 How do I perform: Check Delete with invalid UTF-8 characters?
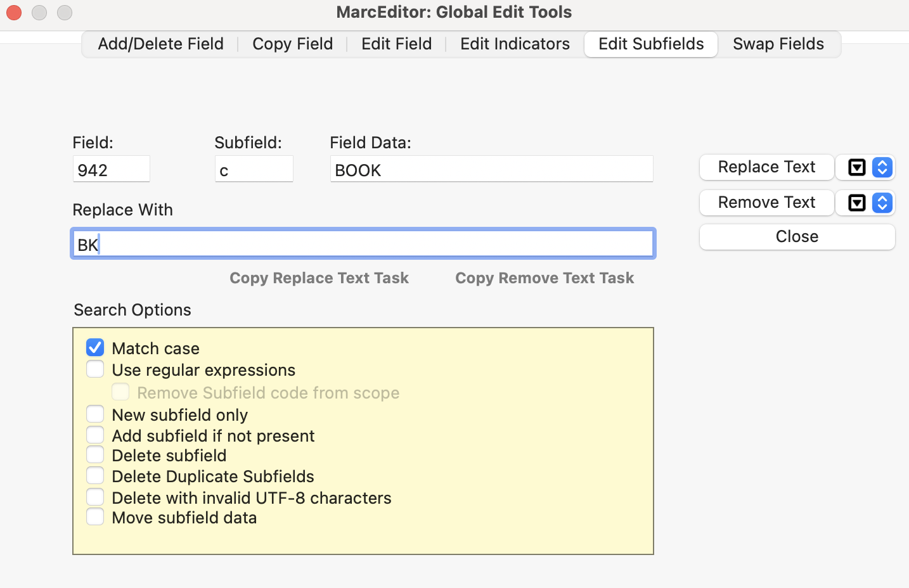coord(95,497)
